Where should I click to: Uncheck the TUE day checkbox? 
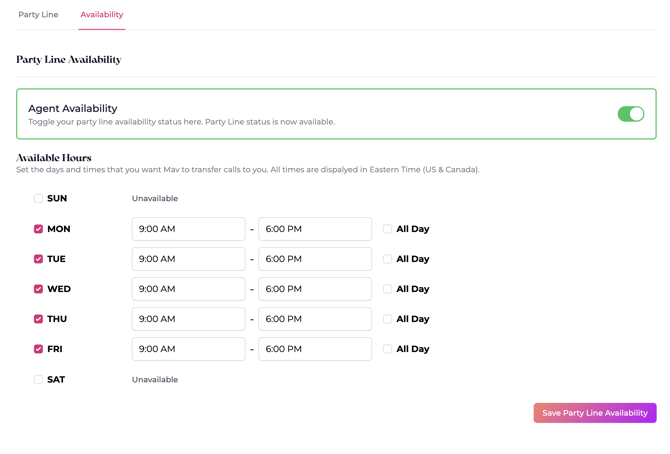tap(39, 259)
